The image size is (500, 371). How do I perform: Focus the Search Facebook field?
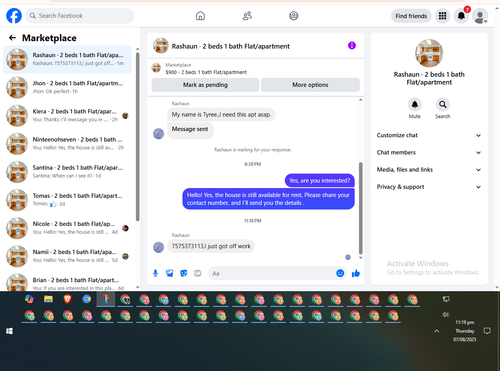point(80,16)
